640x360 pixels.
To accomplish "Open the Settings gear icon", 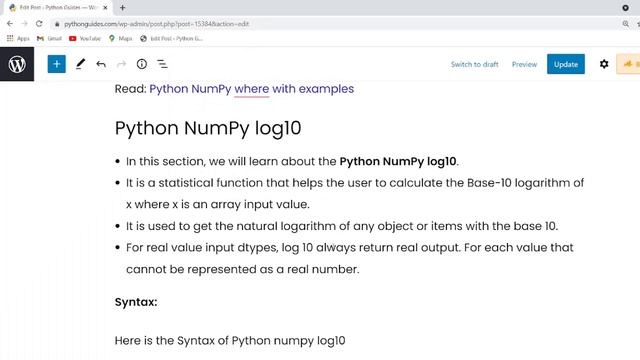I will (x=604, y=64).
